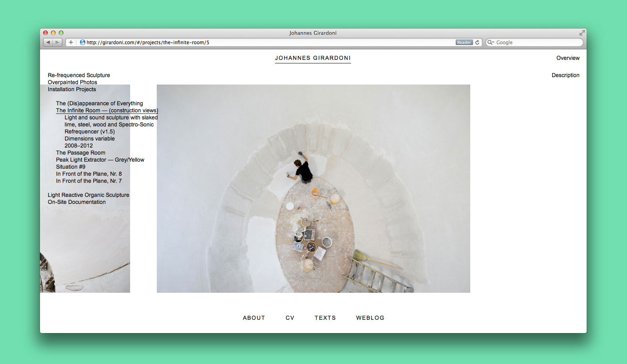
Task: Open the search magnifier dropdown
Action: [x=491, y=42]
